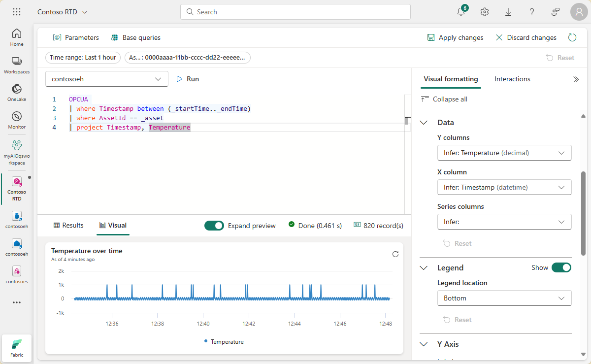Click Apply changes
Screen dimensions: 591x364
click(x=455, y=37)
